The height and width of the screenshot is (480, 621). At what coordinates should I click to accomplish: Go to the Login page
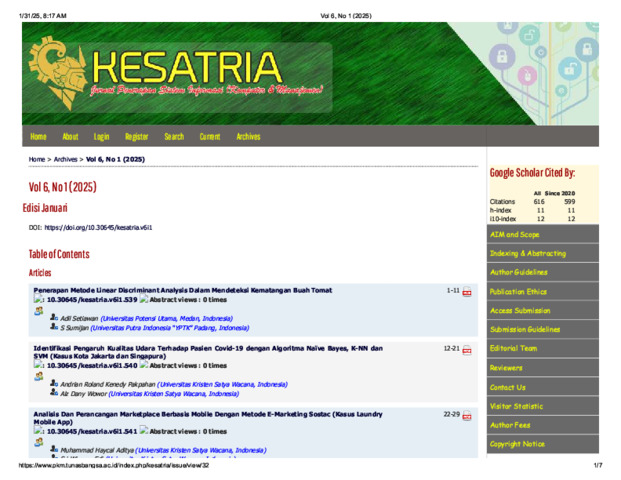point(101,137)
